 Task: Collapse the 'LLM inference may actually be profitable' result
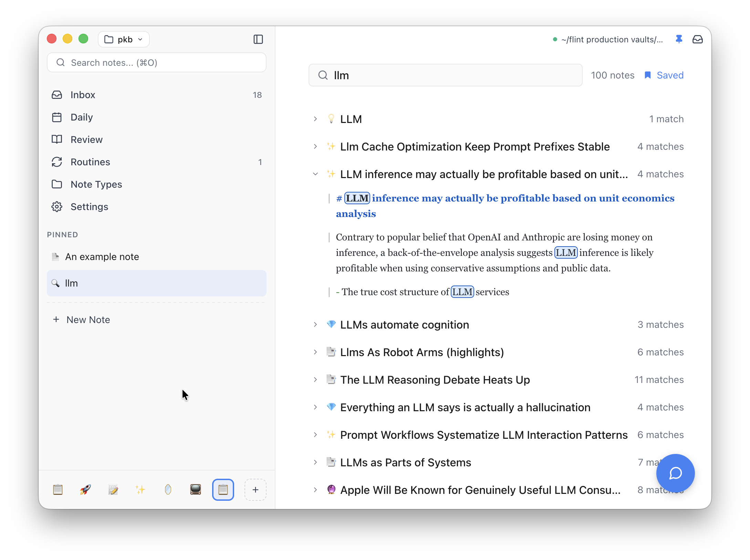click(x=315, y=174)
